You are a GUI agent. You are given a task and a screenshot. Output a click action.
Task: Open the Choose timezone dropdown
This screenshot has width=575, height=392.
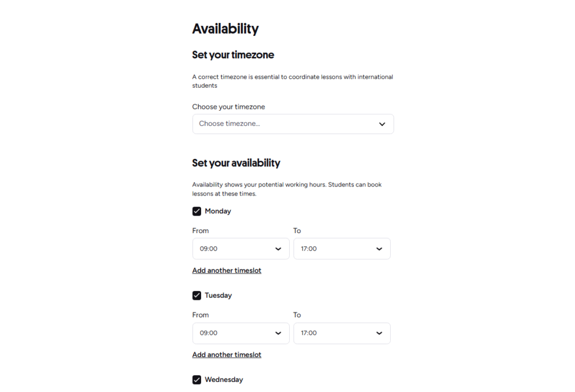[x=293, y=124]
